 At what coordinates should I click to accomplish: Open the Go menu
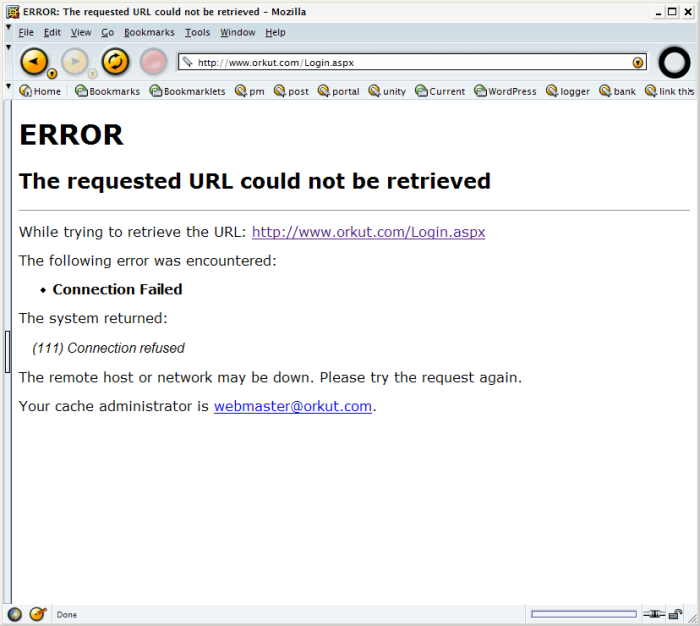click(x=108, y=32)
